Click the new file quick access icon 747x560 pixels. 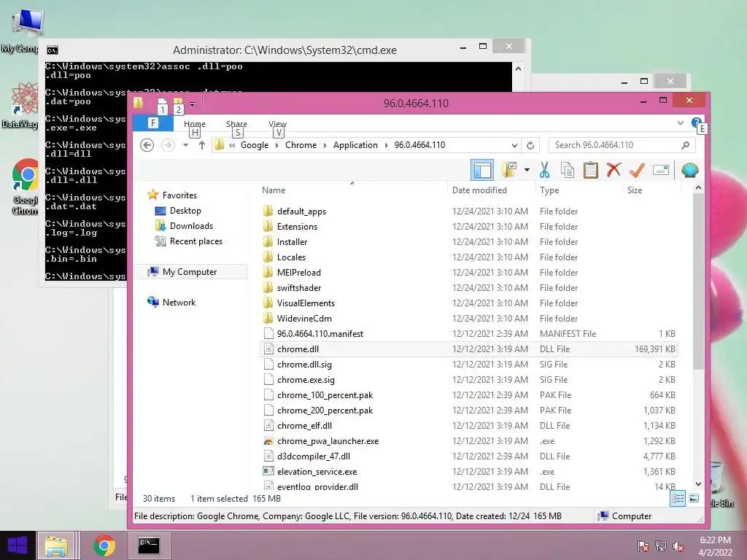pos(162,102)
